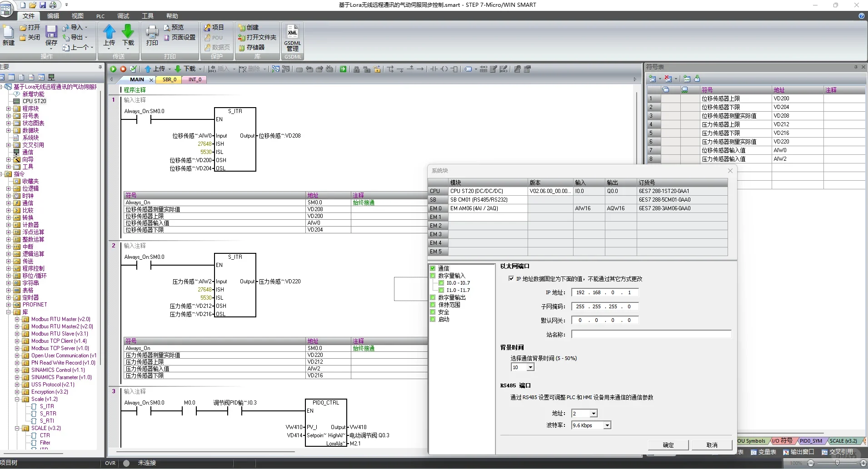
Task: Toggle the 安全 checkbox in system block
Action: click(433, 312)
